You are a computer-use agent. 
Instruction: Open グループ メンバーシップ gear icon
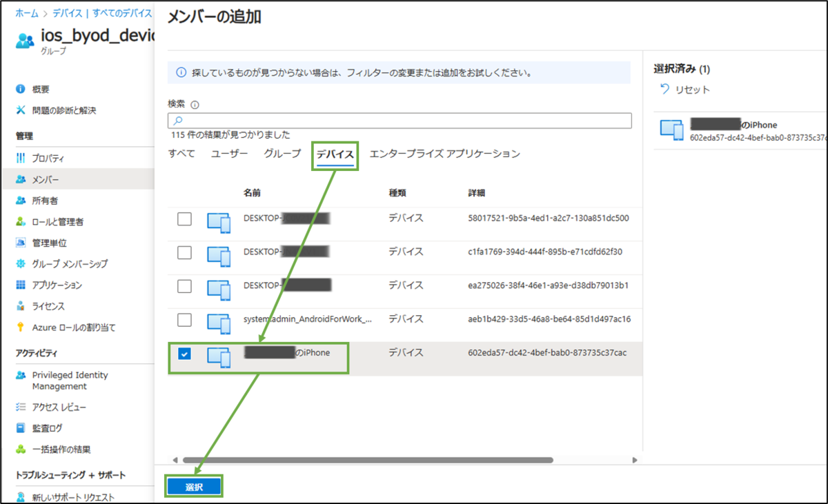pos(21,264)
